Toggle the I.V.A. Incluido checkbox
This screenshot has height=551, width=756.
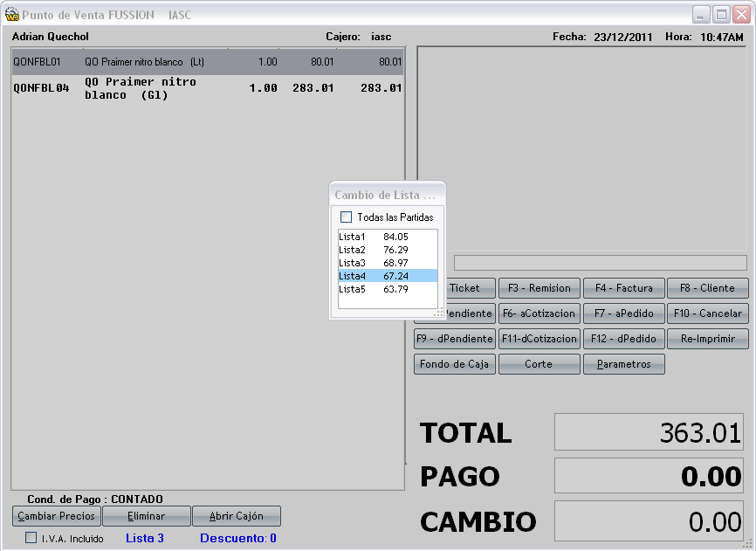pos(31,538)
